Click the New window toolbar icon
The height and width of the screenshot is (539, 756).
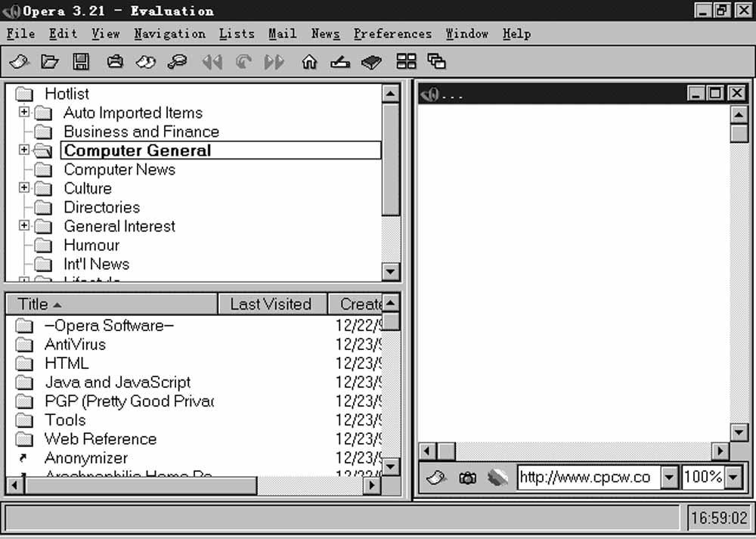coord(20,62)
